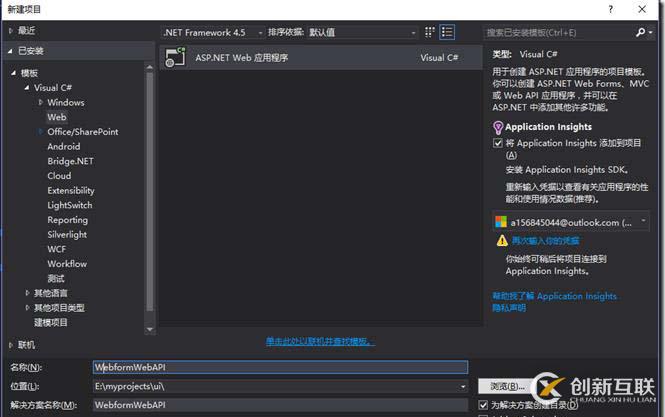The height and width of the screenshot is (417, 665).
Task: Select the Android template category
Action: (x=64, y=146)
